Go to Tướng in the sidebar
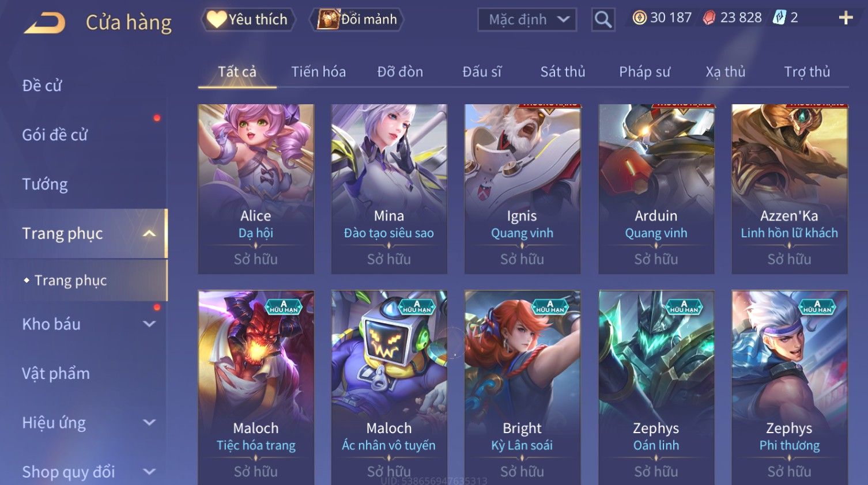The width and height of the screenshot is (868, 485). (x=45, y=184)
